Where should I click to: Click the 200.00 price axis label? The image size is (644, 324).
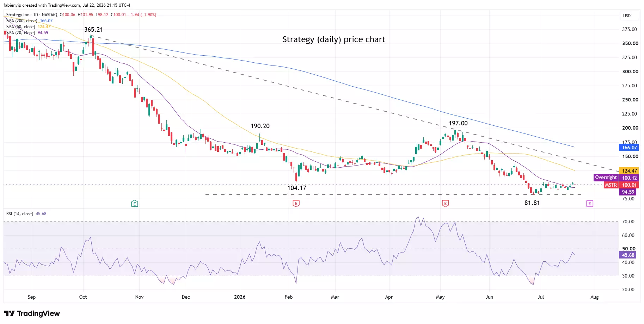point(630,128)
